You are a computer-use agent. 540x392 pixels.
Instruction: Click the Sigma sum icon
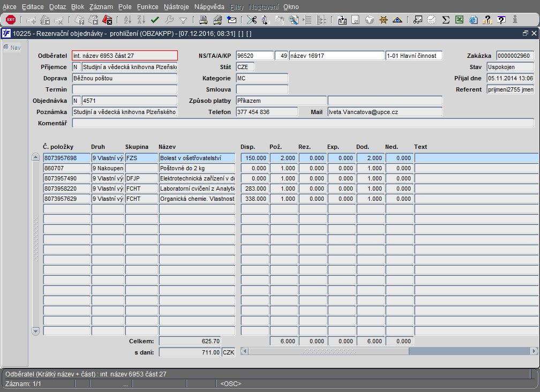[446, 20]
